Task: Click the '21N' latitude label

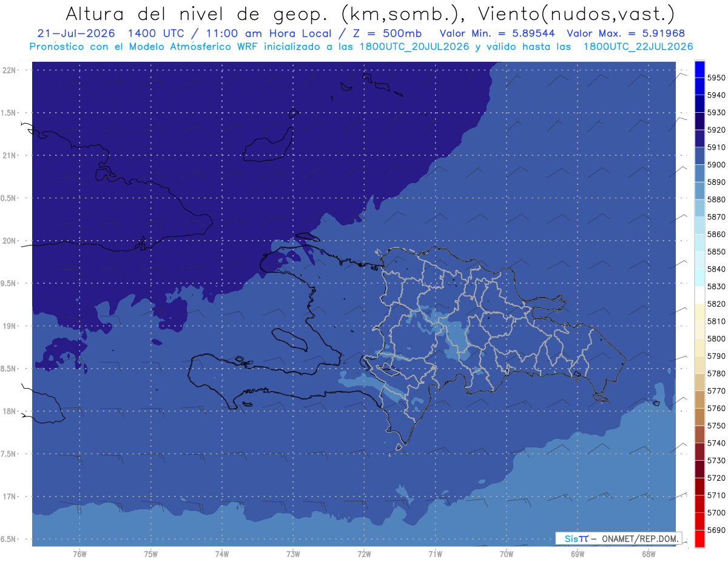Action: coord(10,155)
